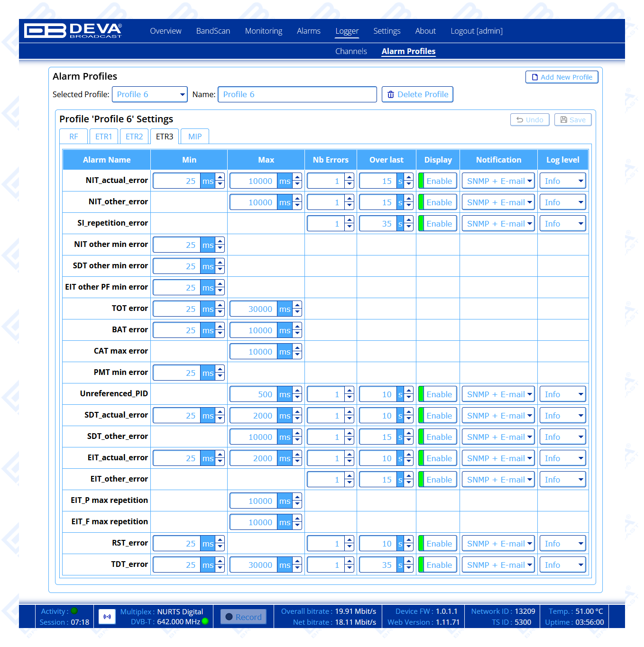Toggle Enable display for Unreferenced_PID

(438, 394)
